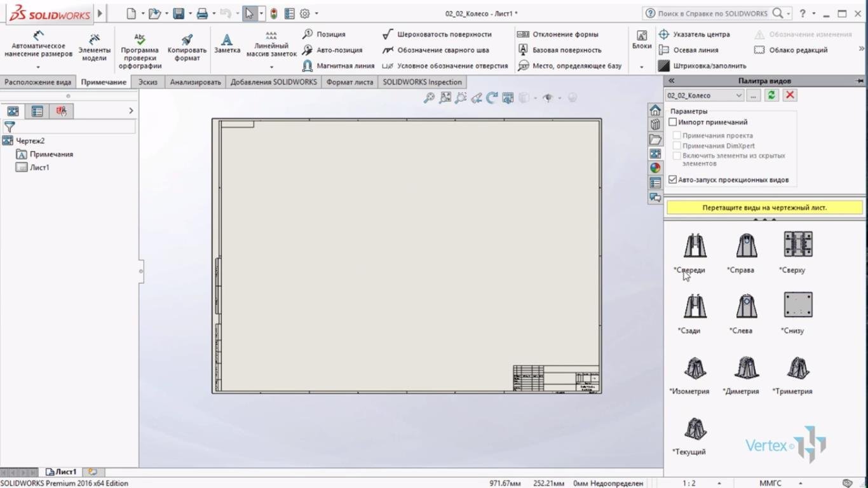Select the Лист1 sheet tab at bottom
The height and width of the screenshot is (488, 868).
pyautogui.click(x=61, y=472)
